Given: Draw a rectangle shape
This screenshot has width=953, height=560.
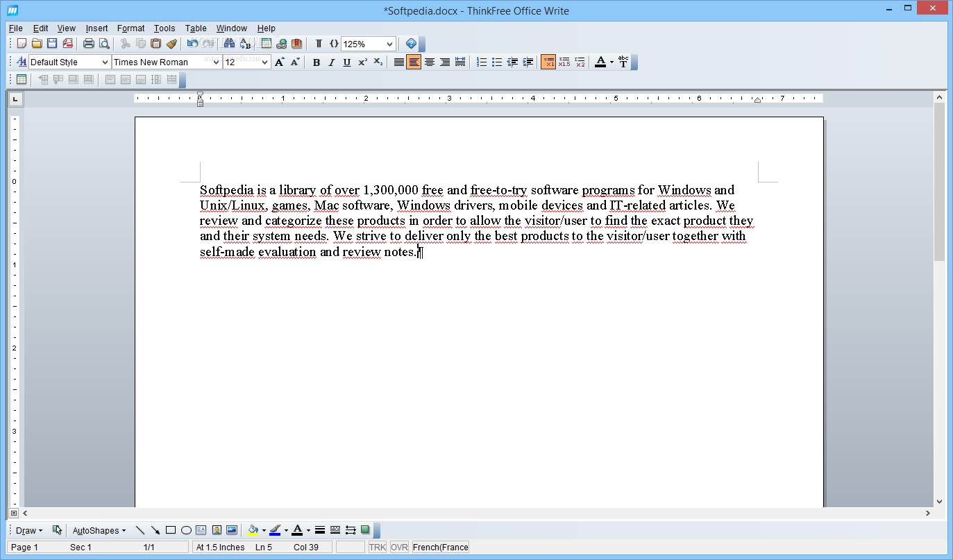Looking at the screenshot, I should (x=171, y=530).
